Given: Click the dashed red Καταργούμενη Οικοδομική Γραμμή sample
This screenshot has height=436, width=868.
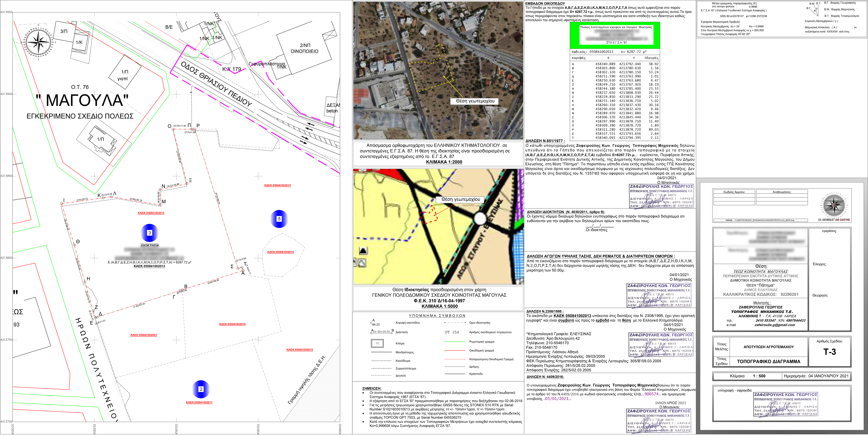Looking at the screenshot, I should click(455, 359).
